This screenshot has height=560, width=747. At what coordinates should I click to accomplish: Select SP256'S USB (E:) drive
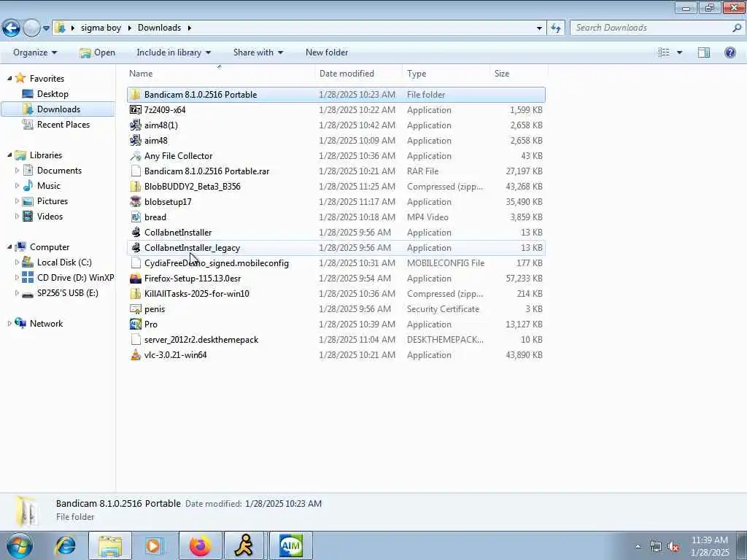(x=67, y=293)
